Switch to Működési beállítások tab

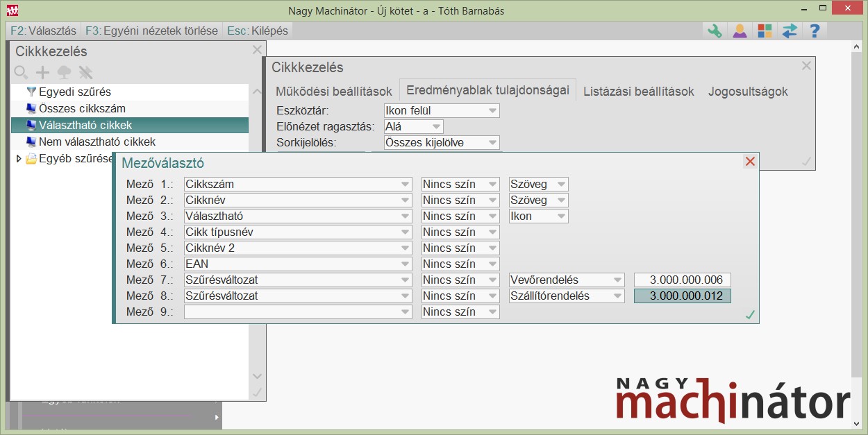coord(334,91)
